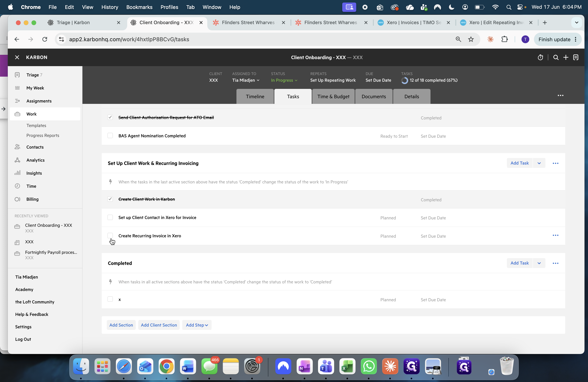This screenshot has height=382, width=588.
Task: Go to Assignments in the sidebar
Action: [45, 101]
